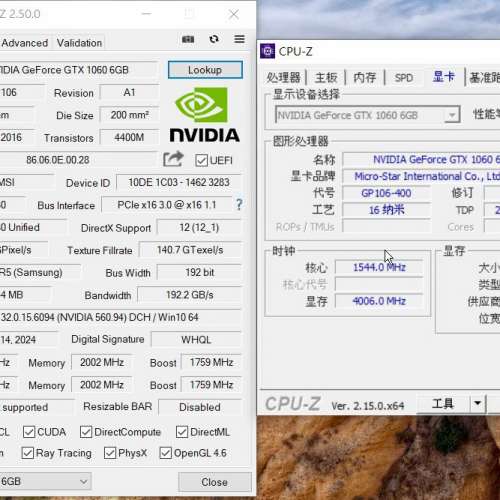Click the driver version 32.0.15.6094 field
500x500 pixels.
point(121,317)
